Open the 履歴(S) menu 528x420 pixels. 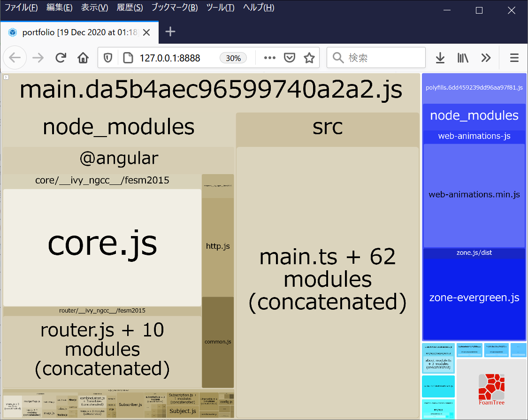(130, 8)
